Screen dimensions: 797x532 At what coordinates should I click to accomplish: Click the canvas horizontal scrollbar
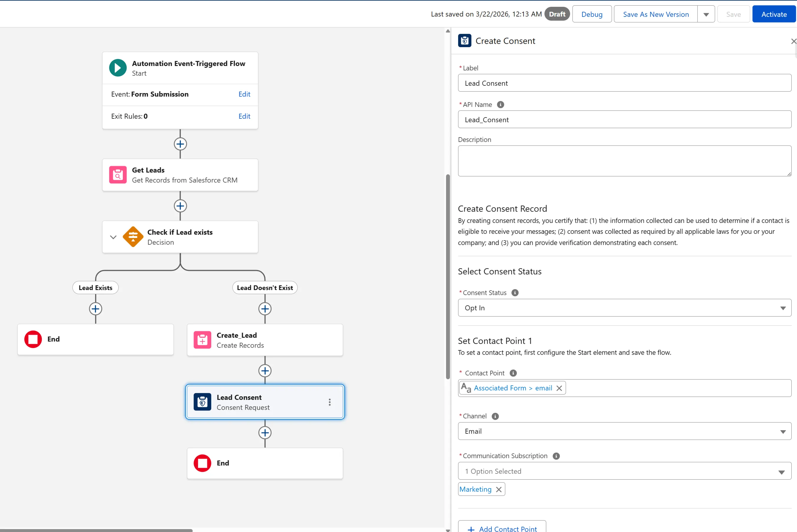click(96, 530)
